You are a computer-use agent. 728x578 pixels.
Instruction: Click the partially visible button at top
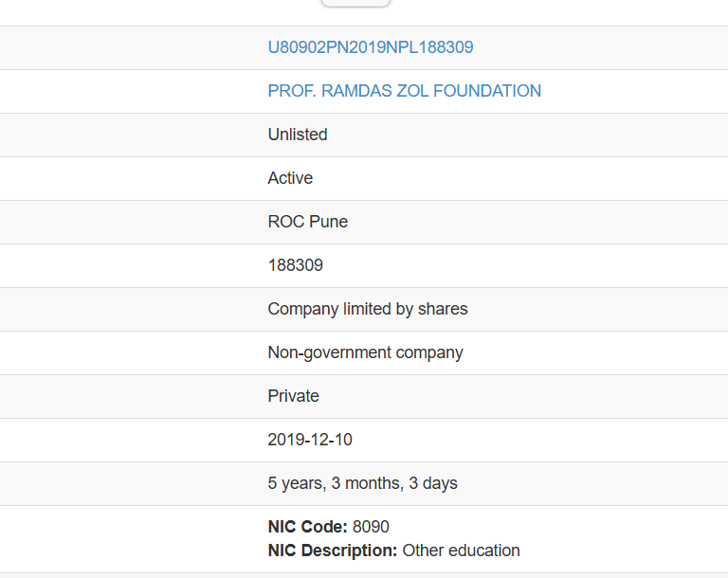click(355, 3)
